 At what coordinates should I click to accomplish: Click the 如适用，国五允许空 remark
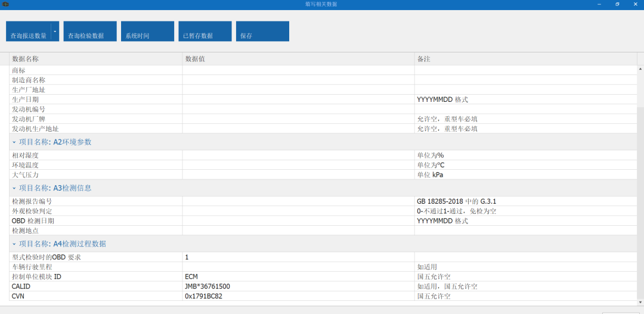coord(447,287)
